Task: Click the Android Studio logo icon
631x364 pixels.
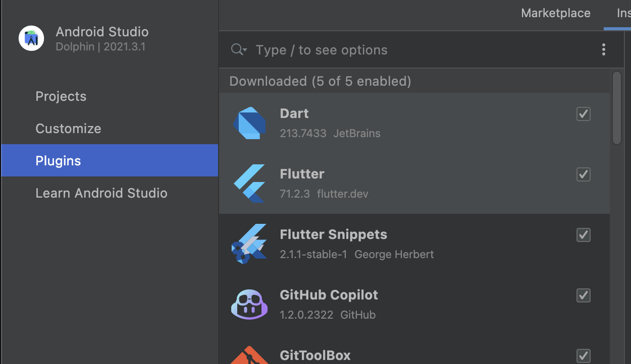Action: pyautogui.click(x=32, y=38)
